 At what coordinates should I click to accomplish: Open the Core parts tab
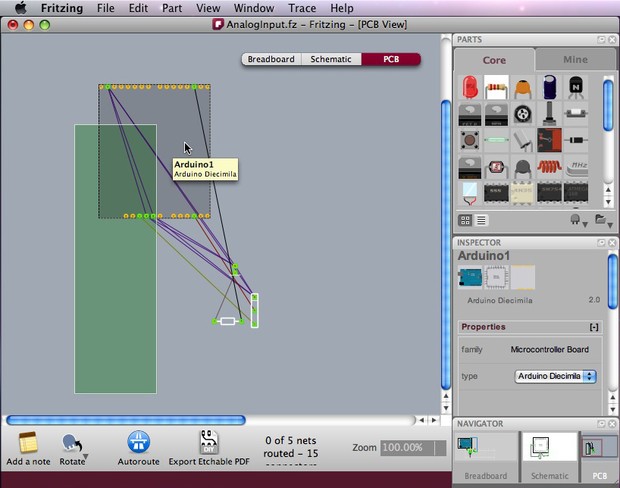tap(494, 60)
